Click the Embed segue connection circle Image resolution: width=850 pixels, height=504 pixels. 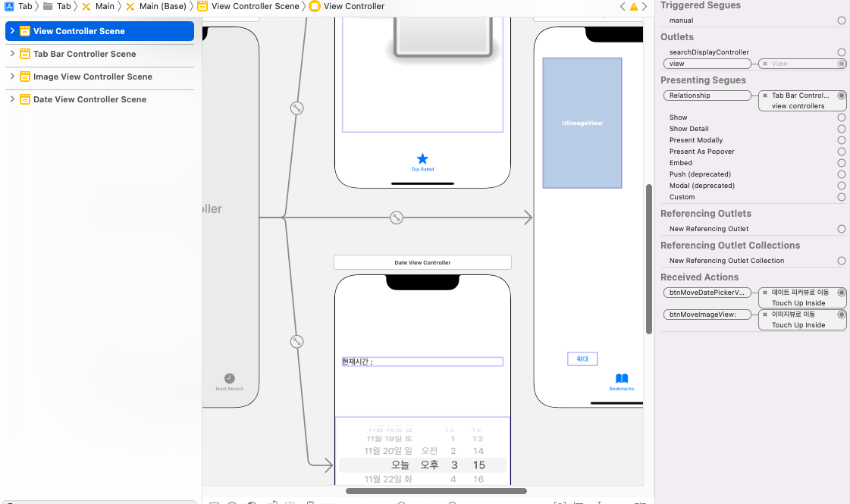coord(842,163)
